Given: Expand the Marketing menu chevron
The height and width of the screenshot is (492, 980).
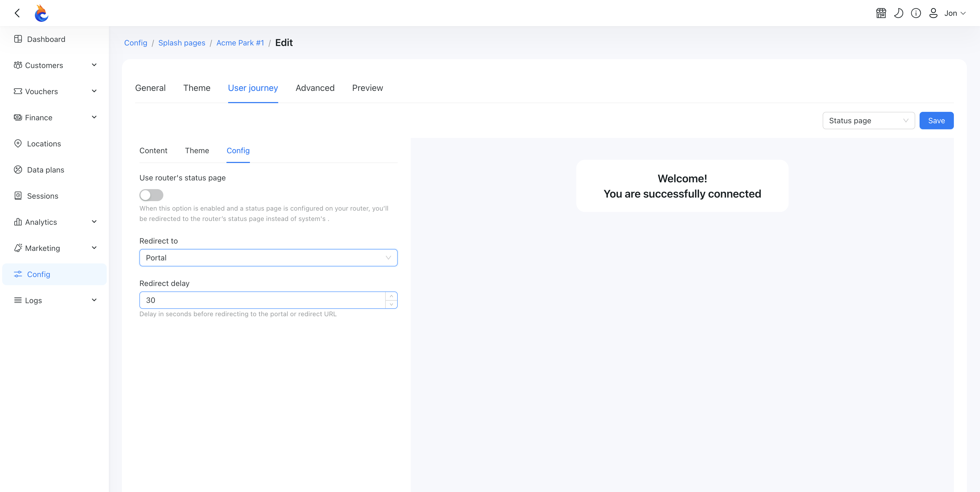Looking at the screenshot, I should click(94, 248).
